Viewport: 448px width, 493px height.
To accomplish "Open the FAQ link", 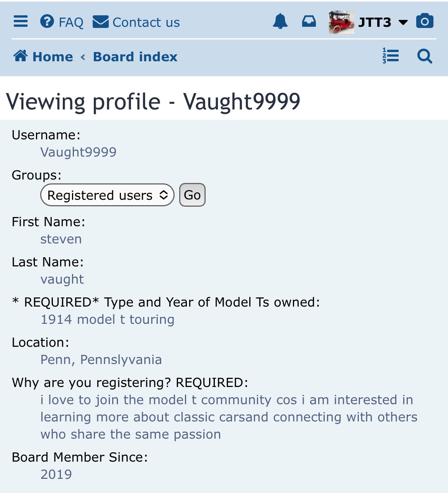I will (x=71, y=22).
